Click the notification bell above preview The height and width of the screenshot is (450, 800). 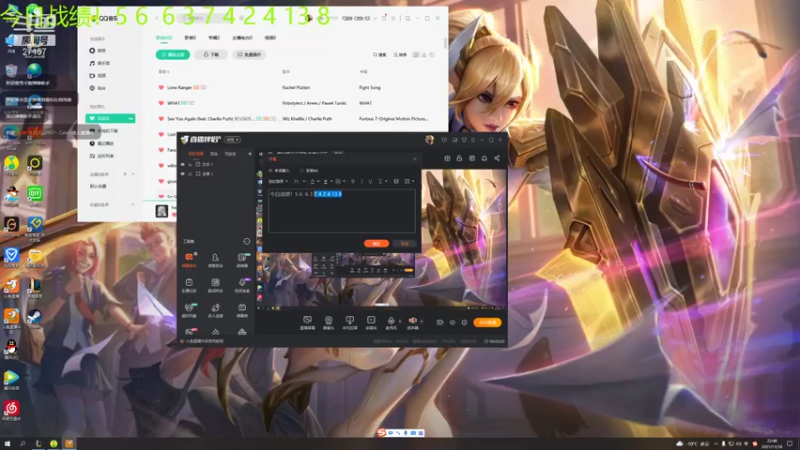[484, 158]
